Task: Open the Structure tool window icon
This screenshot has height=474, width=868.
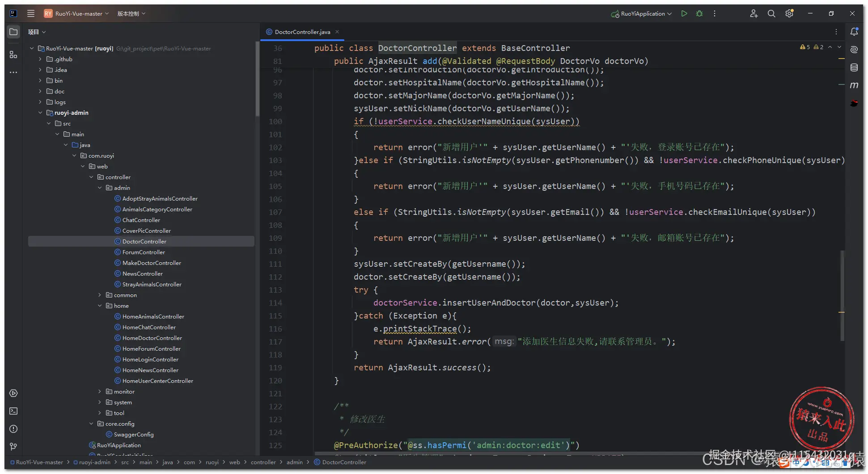Action: coord(13,55)
